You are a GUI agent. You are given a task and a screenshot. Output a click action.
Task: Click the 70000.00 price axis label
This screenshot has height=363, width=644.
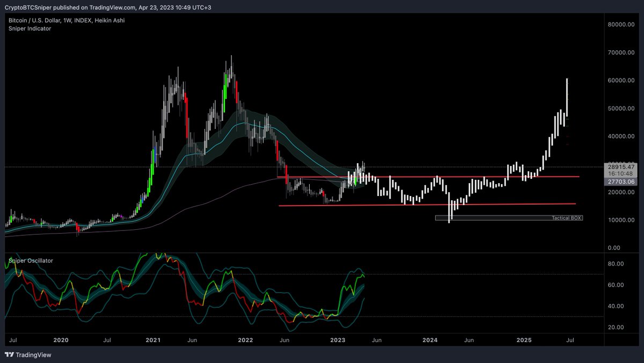[x=621, y=53]
